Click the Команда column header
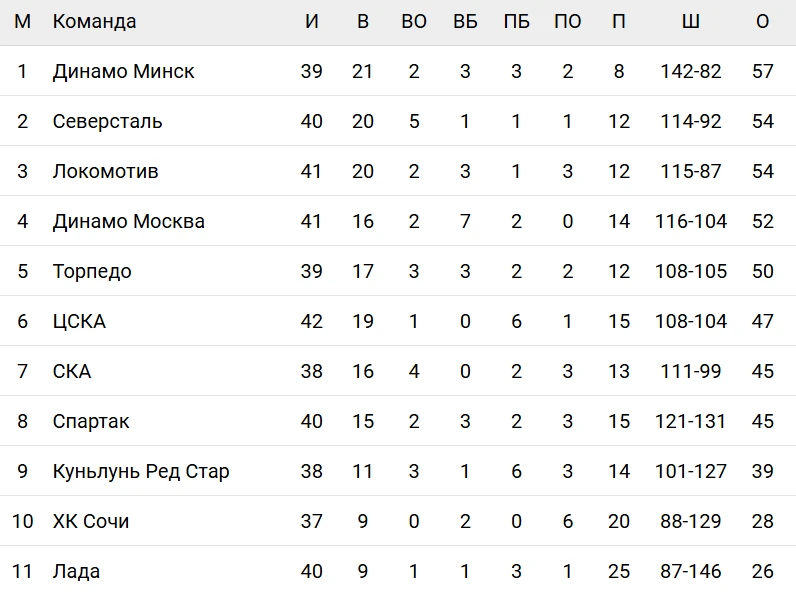The width and height of the screenshot is (796, 592). pyautogui.click(x=94, y=22)
